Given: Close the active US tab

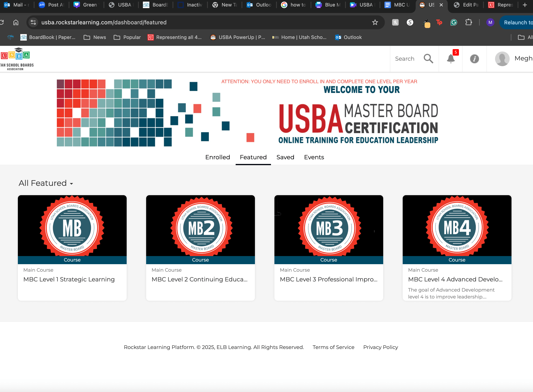Looking at the screenshot, I should pos(441,5).
